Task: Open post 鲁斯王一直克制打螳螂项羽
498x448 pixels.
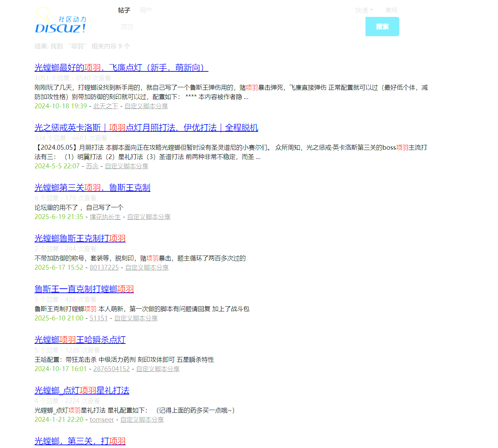Action: 84,289
